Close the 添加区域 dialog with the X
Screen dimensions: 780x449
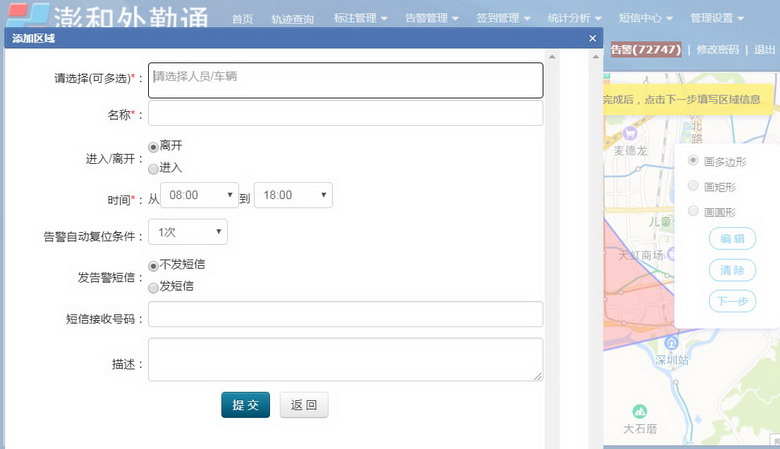click(592, 38)
